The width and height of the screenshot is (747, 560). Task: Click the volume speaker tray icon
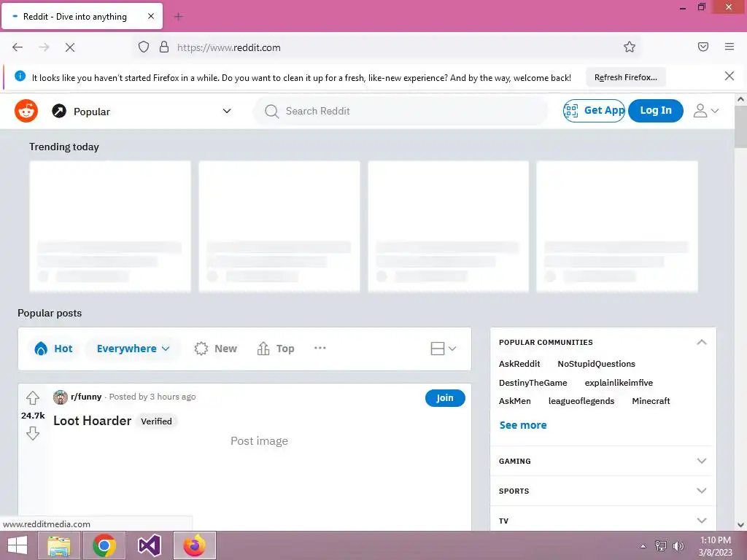coord(678,546)
